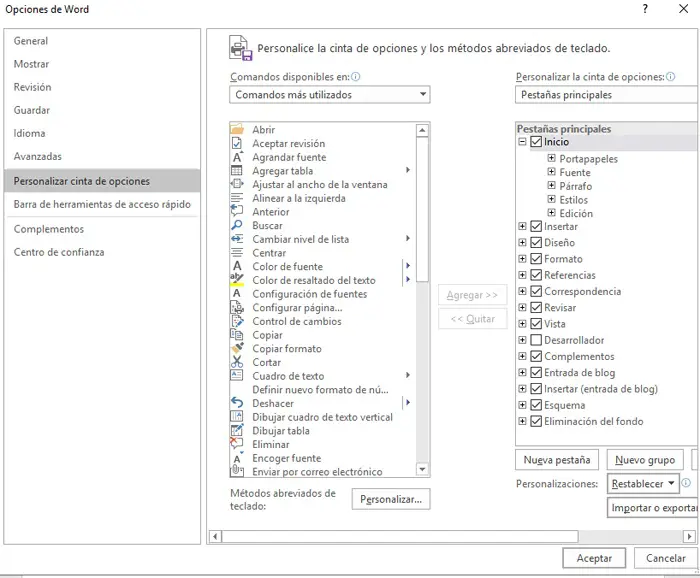Click the Buscar magnifier icon

[x=237, y=225]
